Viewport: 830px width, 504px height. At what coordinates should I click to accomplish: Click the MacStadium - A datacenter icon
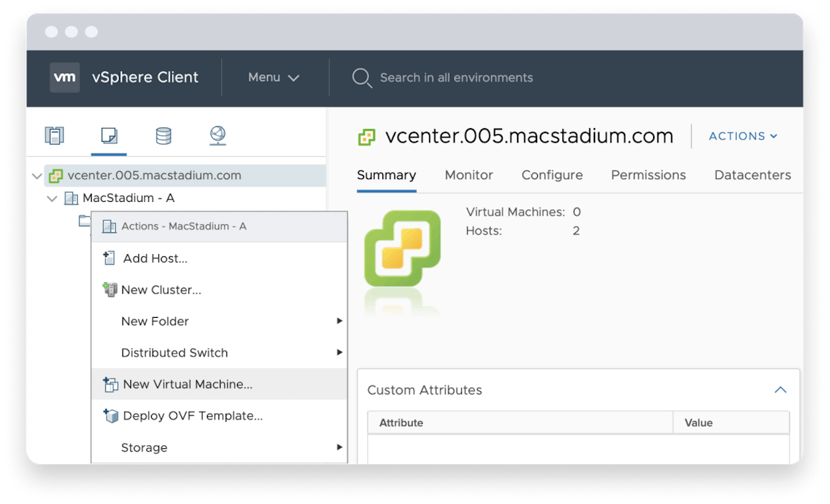[x=71, y=198]
